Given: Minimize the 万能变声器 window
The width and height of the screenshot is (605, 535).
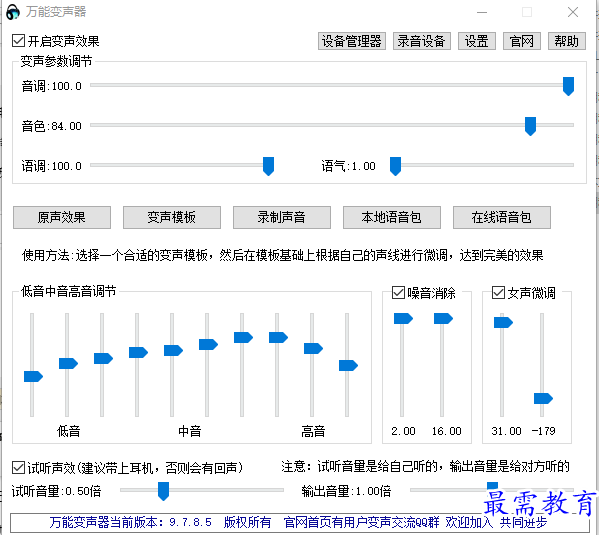Looking at the screenshot, I should 482,12.
